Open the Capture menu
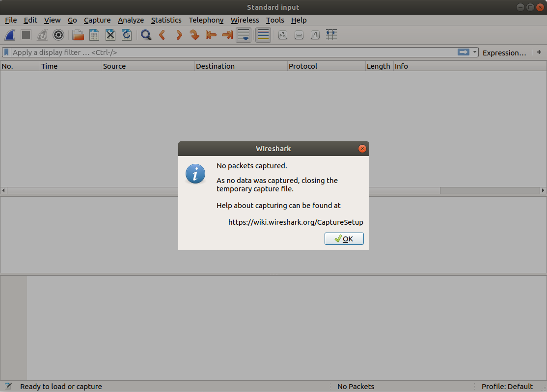 (97, 20)
